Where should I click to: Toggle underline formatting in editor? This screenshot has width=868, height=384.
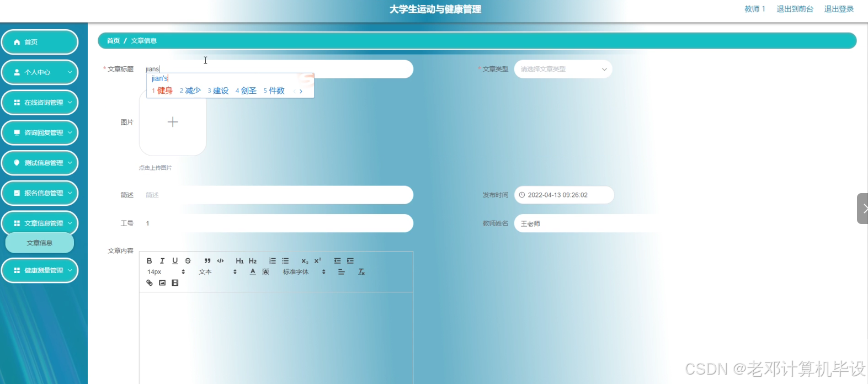[x=175, y=261]
